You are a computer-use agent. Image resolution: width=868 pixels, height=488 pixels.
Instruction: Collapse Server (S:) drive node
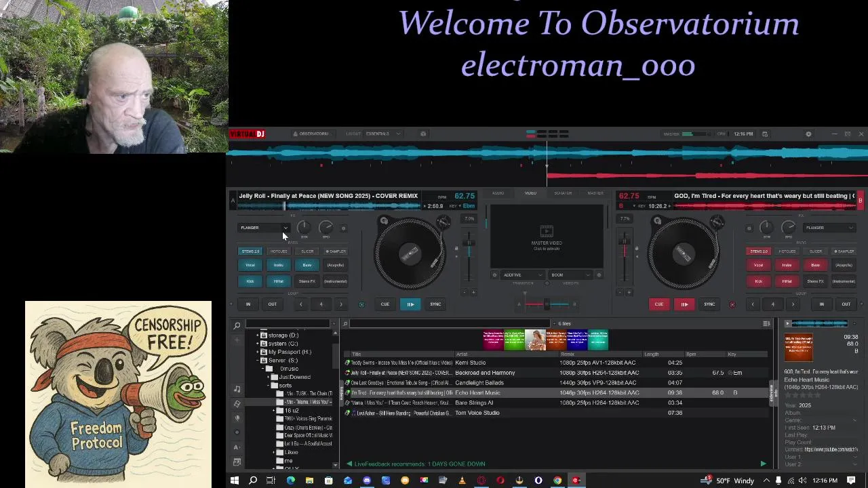tap(257, 361)
